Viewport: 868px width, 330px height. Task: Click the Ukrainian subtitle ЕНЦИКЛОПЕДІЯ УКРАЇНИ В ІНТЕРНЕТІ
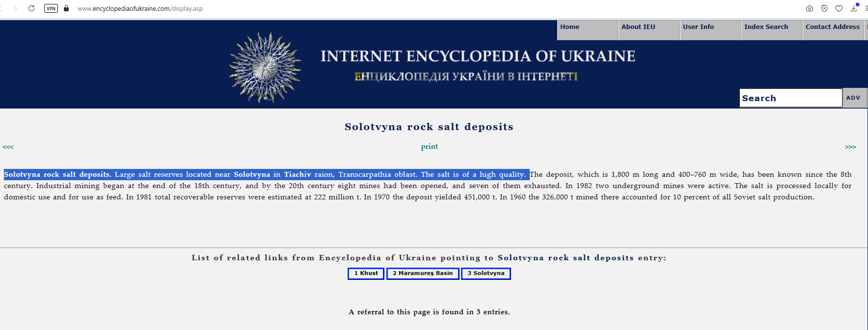click(466, 77)
